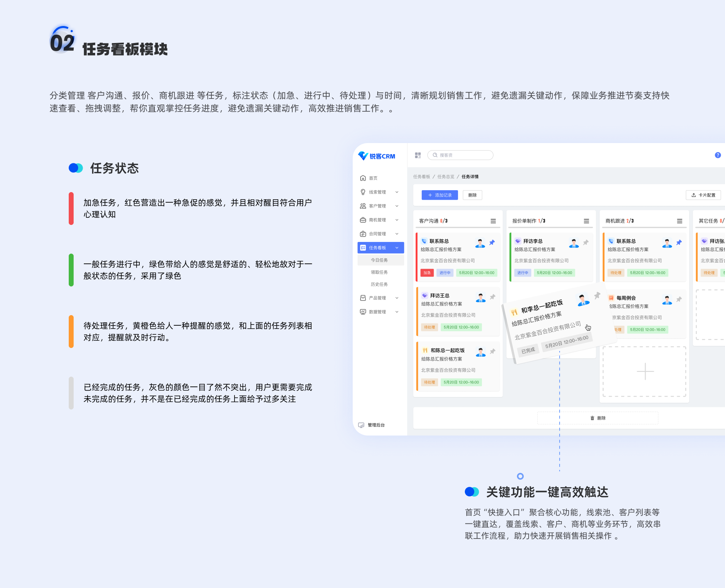725x588 pixels.
Task: Click the 卡片配置 button
Action: pos(703,195)
